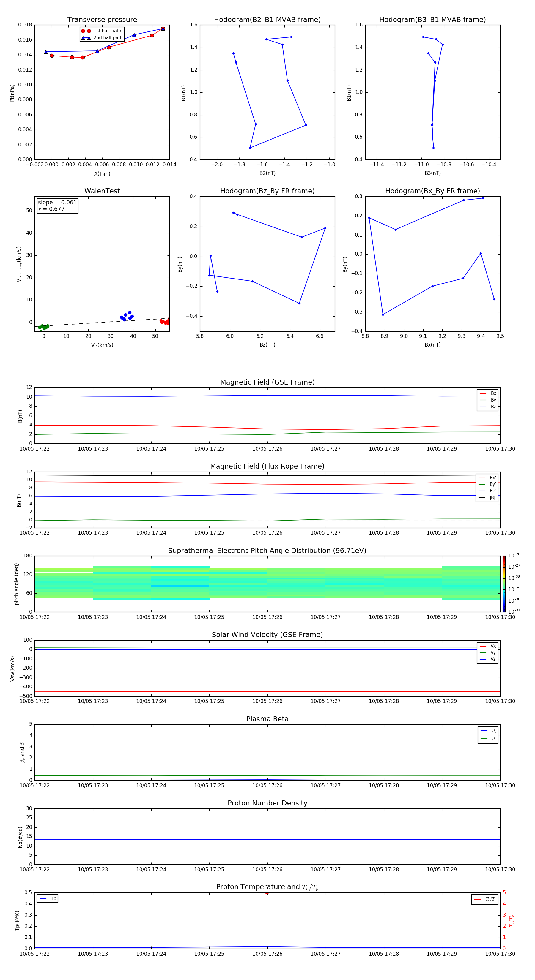This screenshot has width=535, height=980.
Task: Click '1st half path' legend entry
Action: coord(102,31)
